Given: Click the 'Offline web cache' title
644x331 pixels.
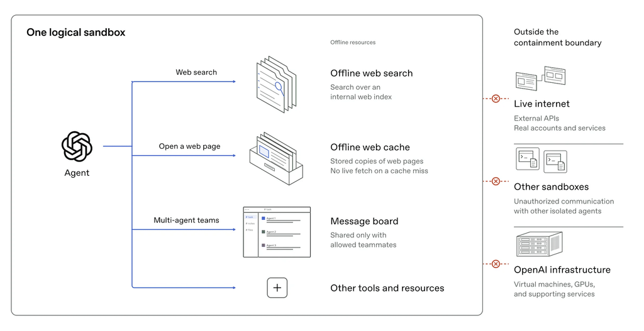Looking at the screenshot, I should (x=370, y=147).
